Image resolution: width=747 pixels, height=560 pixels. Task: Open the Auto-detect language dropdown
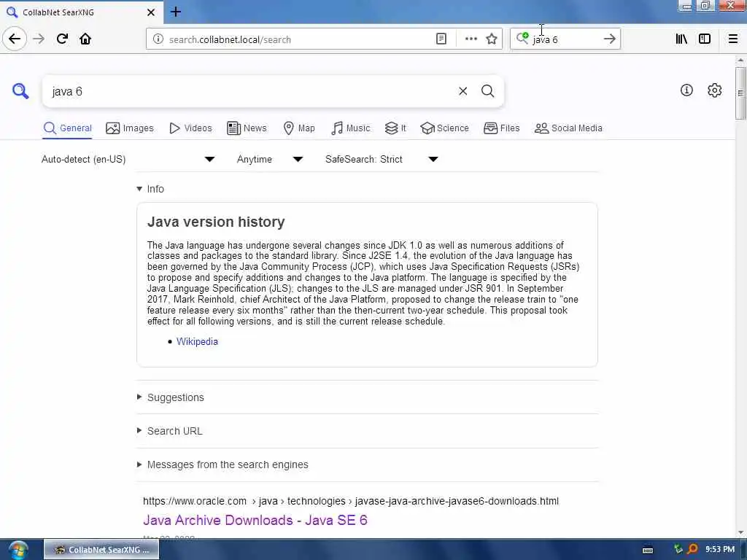pos(128,159)
